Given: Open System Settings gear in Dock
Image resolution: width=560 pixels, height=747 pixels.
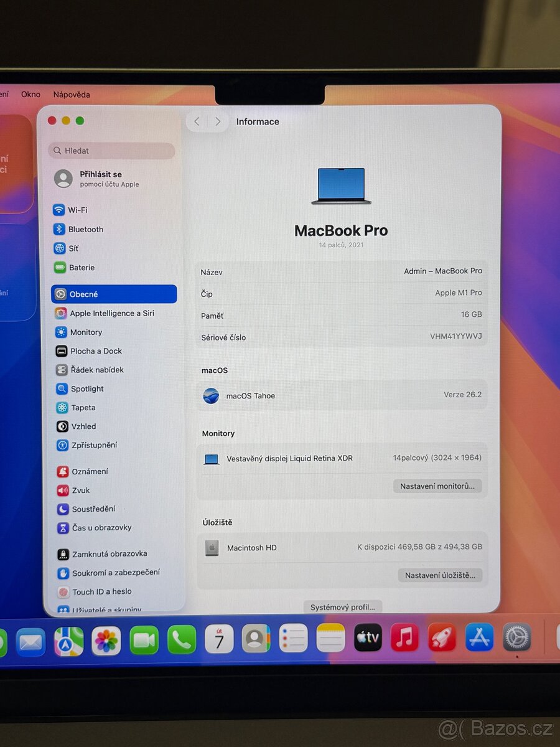Looking at the screenshot, I should [x=517, y=637].
